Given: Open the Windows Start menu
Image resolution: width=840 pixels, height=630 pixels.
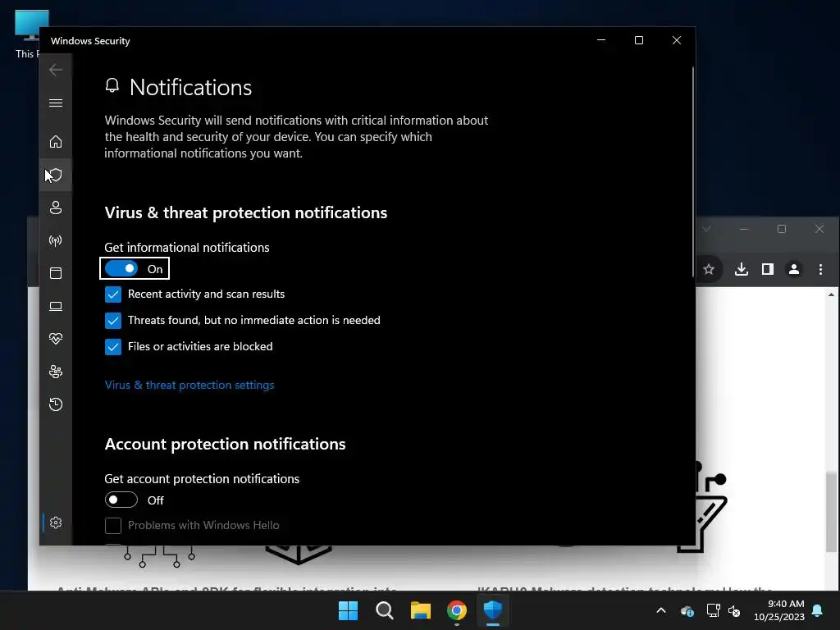Looking at the screenshot, I should tap(348, 610).
